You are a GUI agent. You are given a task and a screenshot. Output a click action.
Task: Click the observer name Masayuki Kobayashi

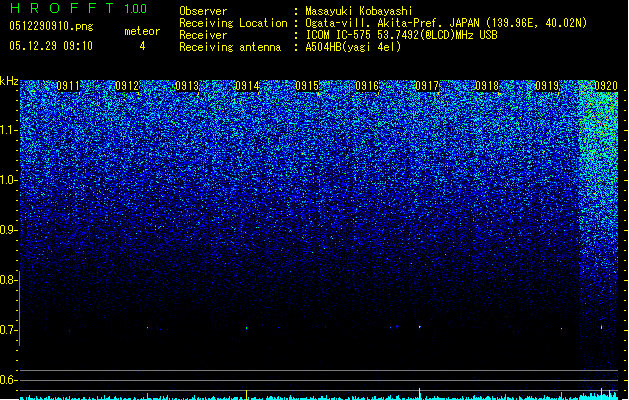(x=367, y=11)
